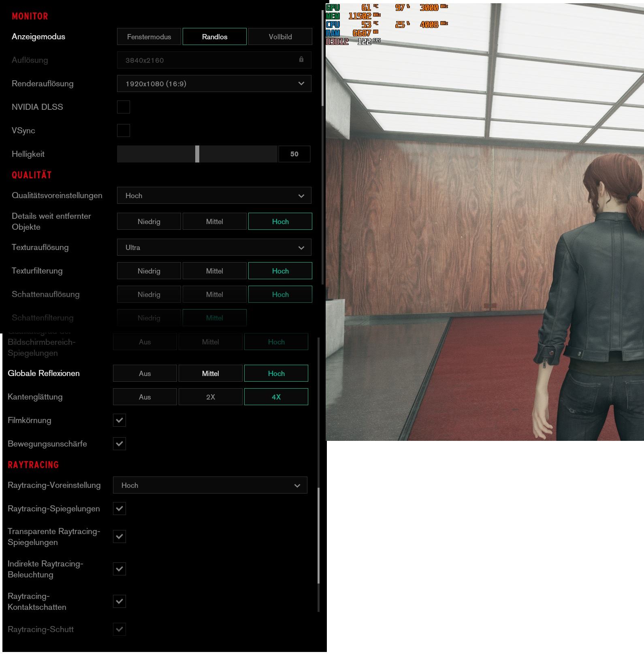
Task: Click the Helligkeit brightness slider handle
Action: tap(197, 154)
